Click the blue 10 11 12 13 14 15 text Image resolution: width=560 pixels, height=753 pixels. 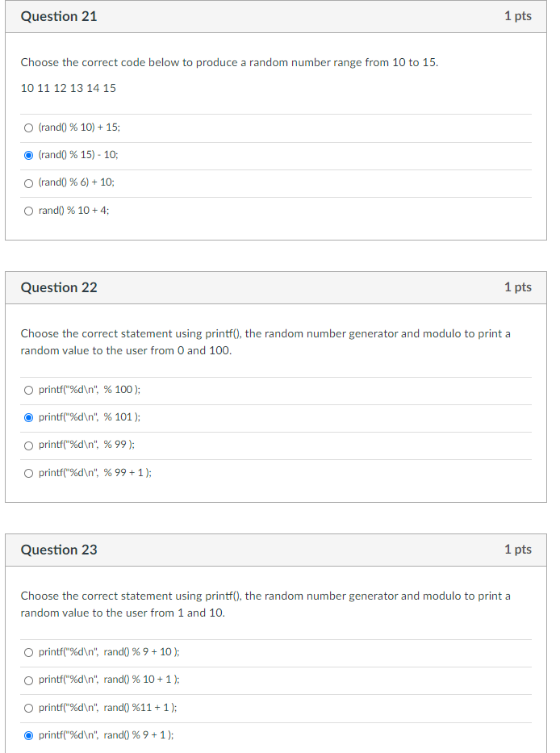69,88
